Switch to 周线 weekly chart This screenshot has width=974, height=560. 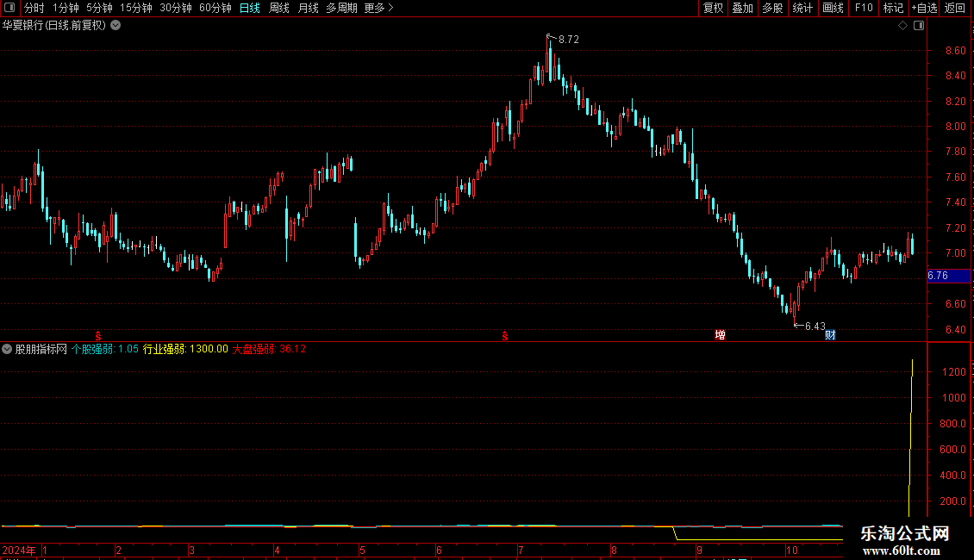click(279, 8)
